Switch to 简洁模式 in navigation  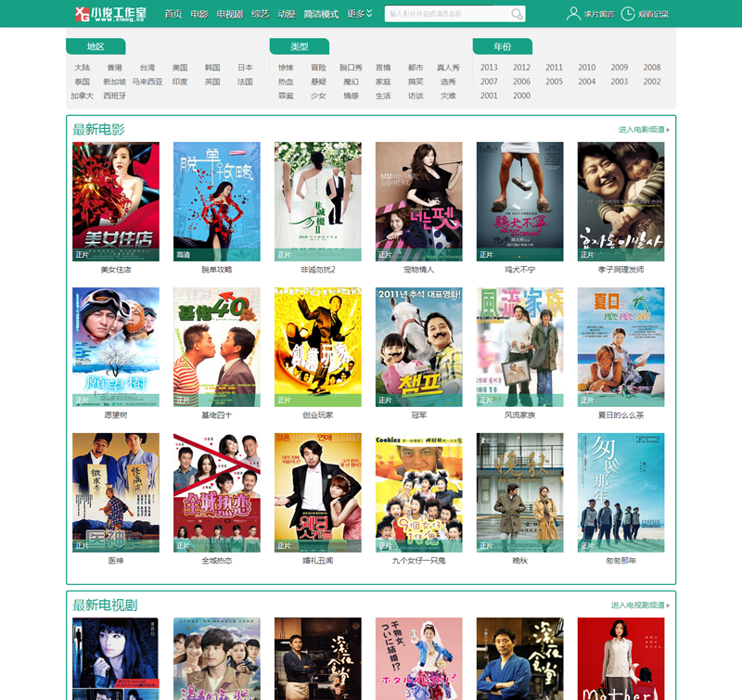[321, 14]
